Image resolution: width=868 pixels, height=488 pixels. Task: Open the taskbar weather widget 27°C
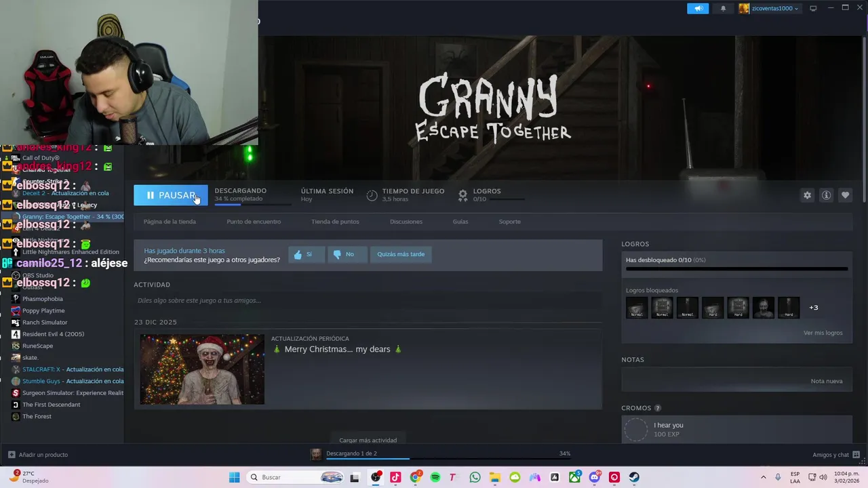click(28, 477)
